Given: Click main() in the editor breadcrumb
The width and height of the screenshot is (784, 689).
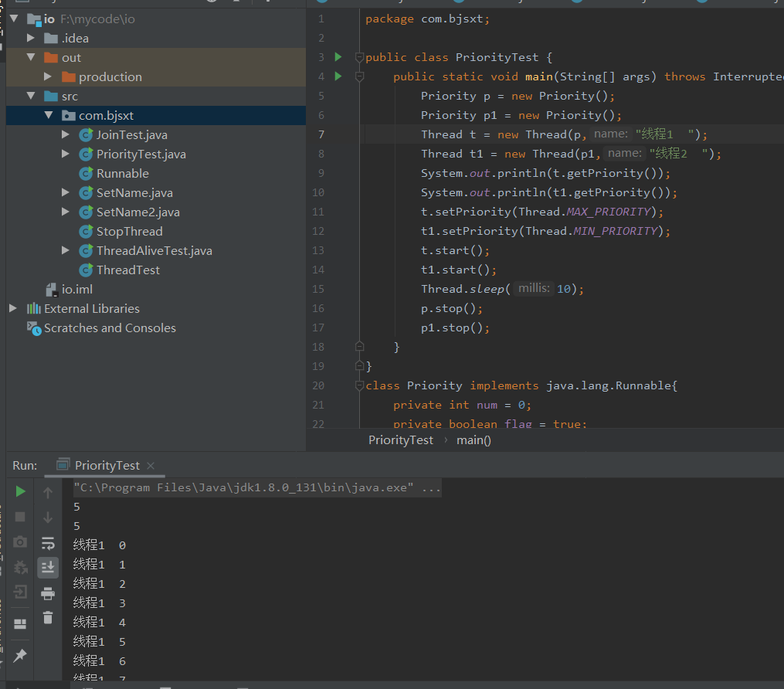Looking at the screenshot, I should click(x=473, y=440).
